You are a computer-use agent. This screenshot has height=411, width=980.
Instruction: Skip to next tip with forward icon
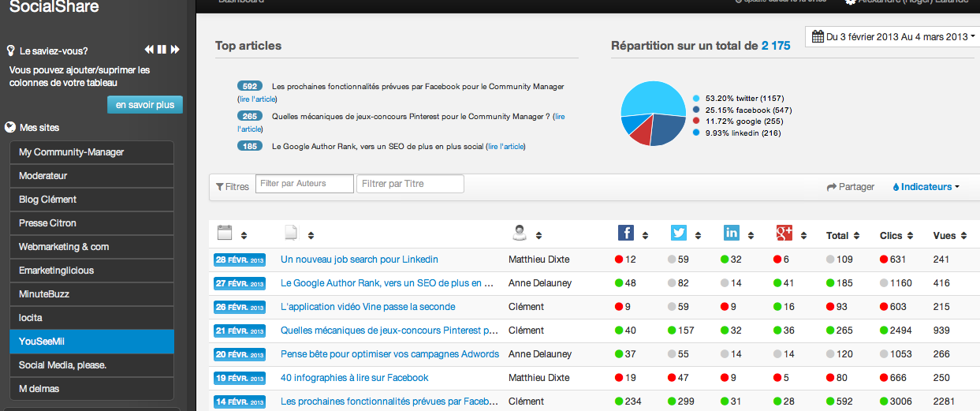[175, 50]
